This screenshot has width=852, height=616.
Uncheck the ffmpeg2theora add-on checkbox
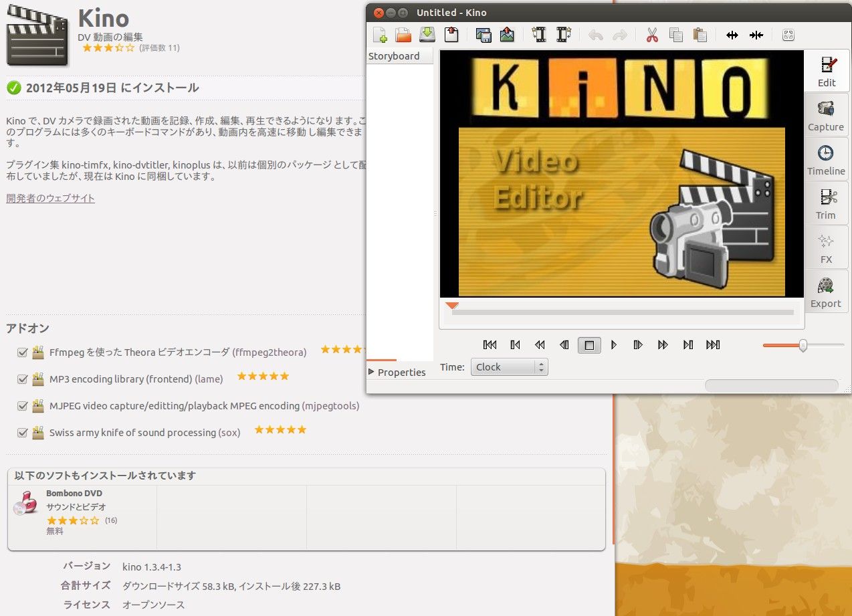coord(23,352)
